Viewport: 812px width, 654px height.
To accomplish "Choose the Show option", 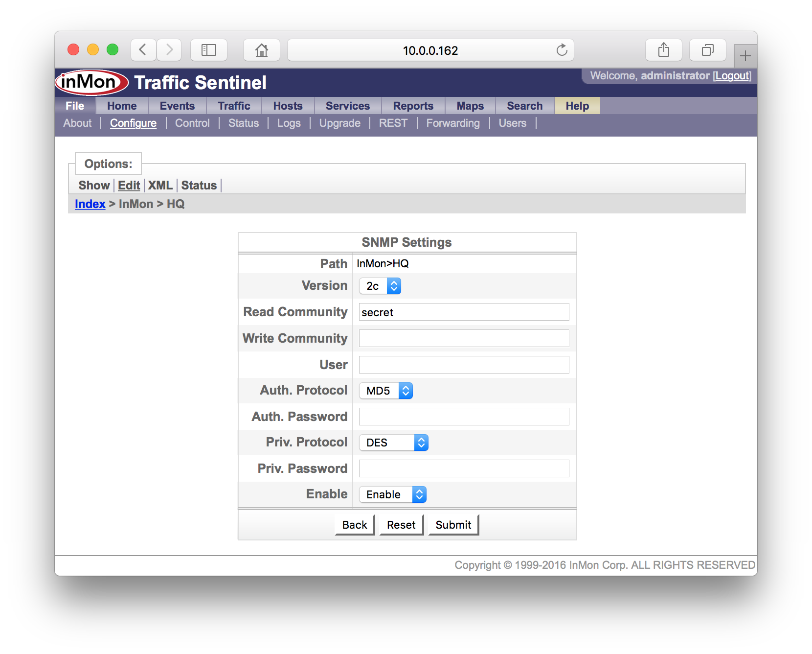I will click(x=94, y=186).
